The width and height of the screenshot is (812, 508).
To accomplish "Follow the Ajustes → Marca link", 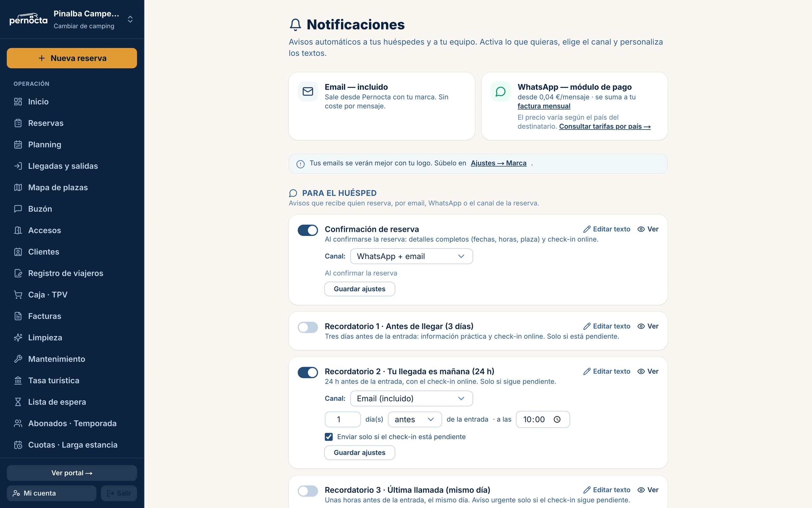I will (x=498, y=163).
